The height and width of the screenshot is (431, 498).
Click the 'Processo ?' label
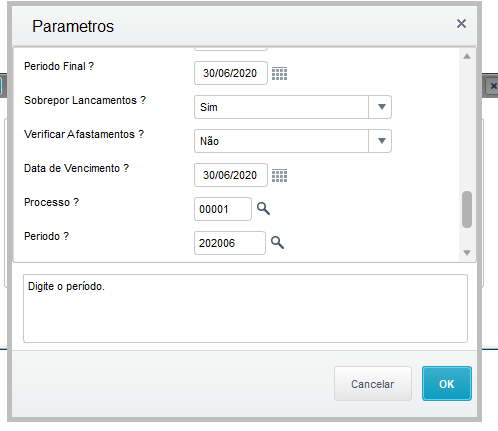pyautogui.click(x=51, y=202)
